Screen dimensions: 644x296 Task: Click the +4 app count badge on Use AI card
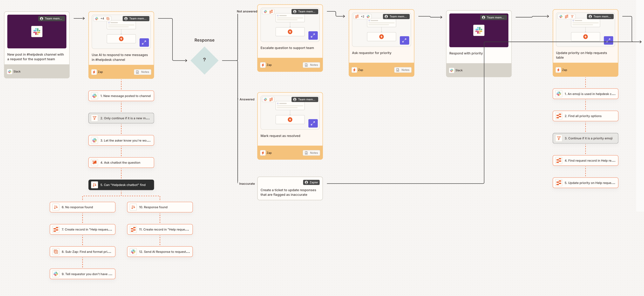[102, 18]
